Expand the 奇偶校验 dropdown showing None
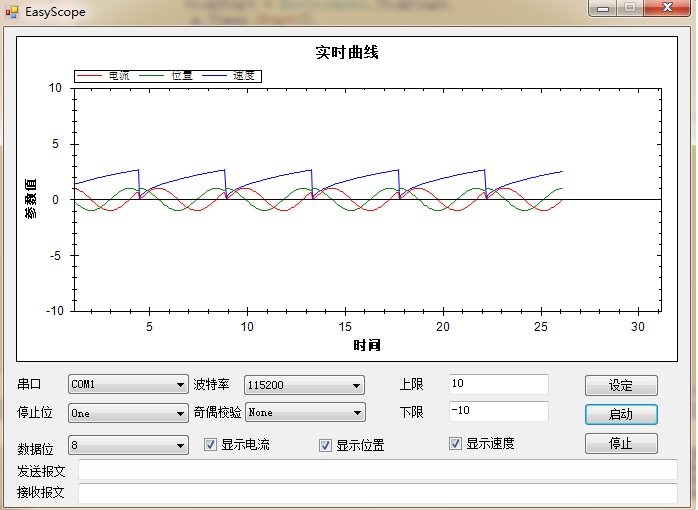The width and height of the screenshot is (698, 510). pyautogui.click(x=304, y=412)
